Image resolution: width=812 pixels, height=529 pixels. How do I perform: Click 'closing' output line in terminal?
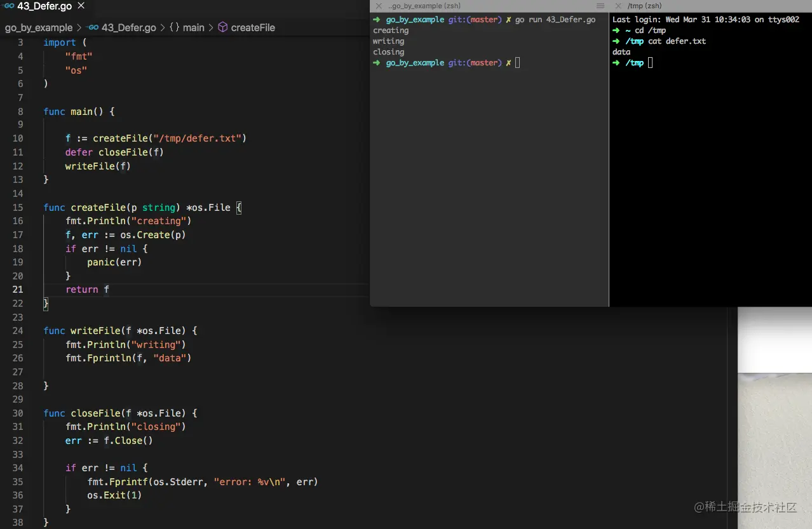(388, 52)
